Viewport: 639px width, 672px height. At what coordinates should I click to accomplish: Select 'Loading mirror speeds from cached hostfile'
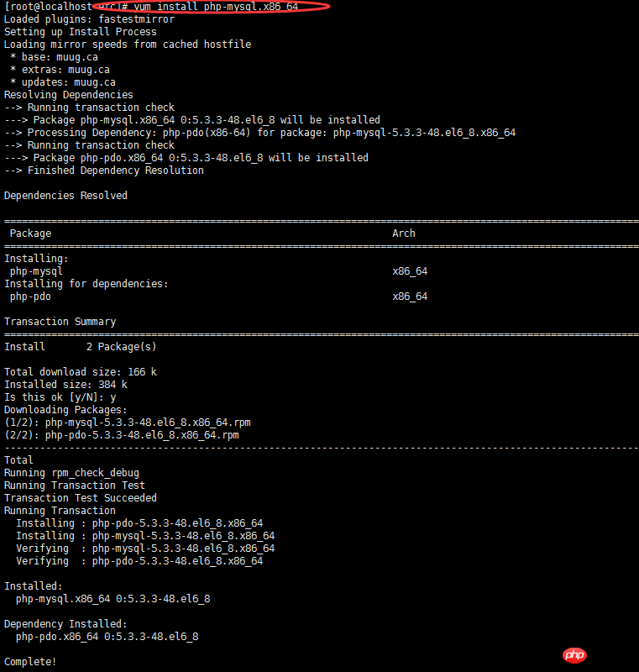[128, 45]
